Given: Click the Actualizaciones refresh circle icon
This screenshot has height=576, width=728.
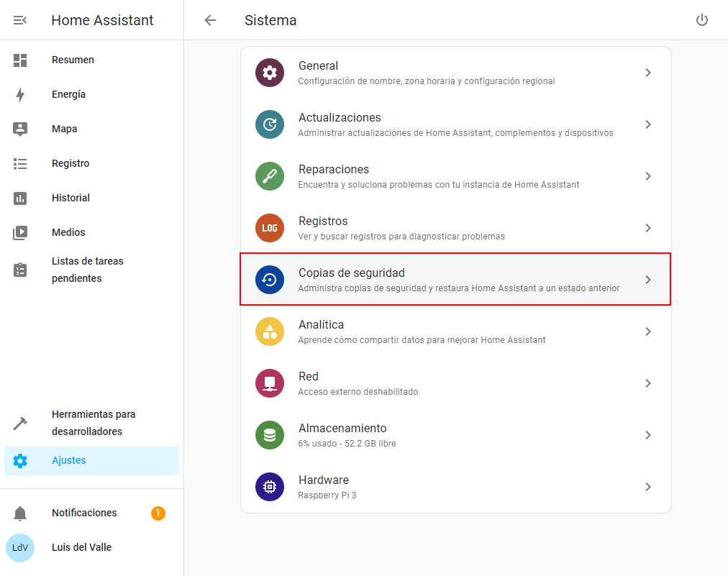Looking at the screenshot, I should (x=270, y=124).
